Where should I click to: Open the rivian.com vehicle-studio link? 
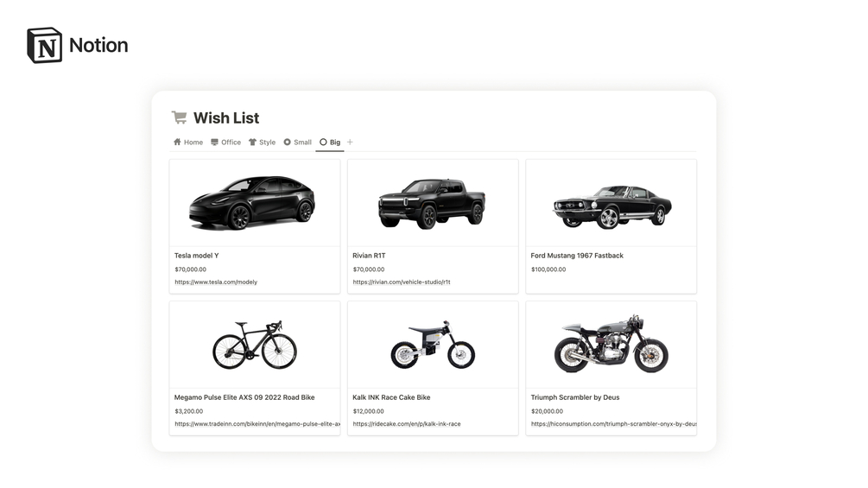pos(402,282)
